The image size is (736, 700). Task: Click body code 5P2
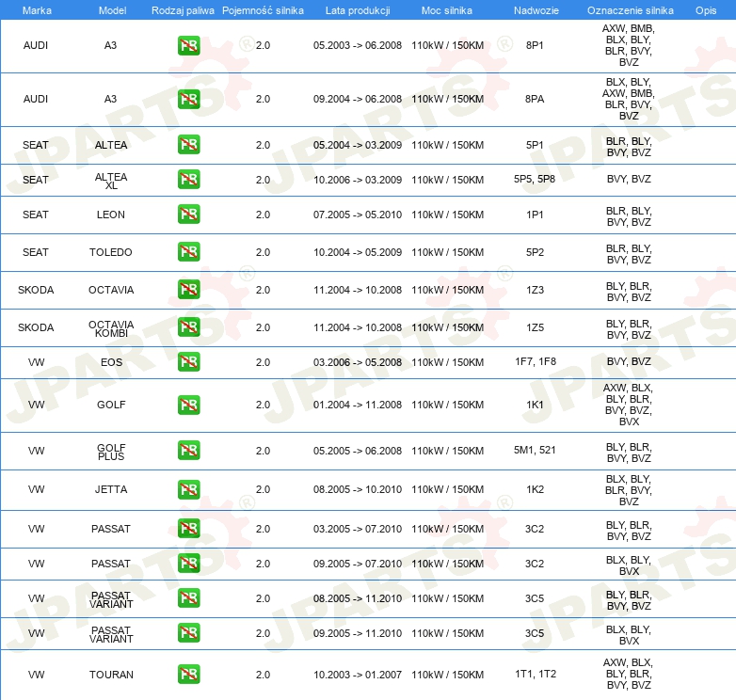coord(535,252)
